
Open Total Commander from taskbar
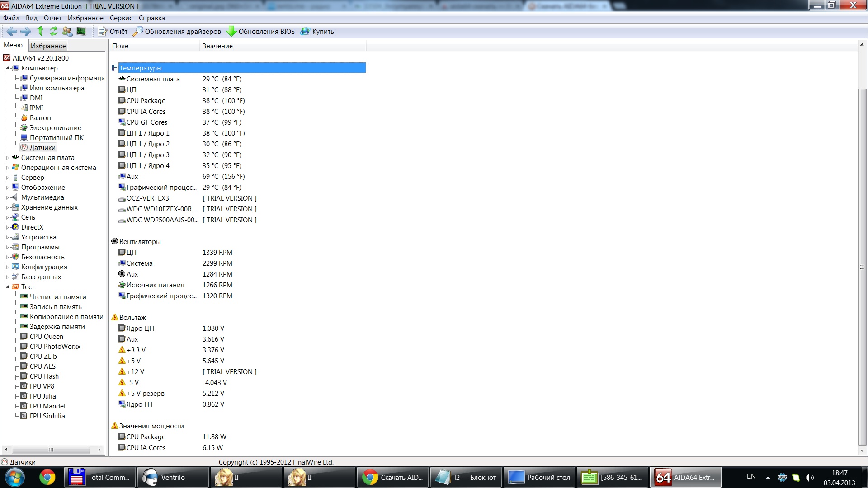coord(100,477)
